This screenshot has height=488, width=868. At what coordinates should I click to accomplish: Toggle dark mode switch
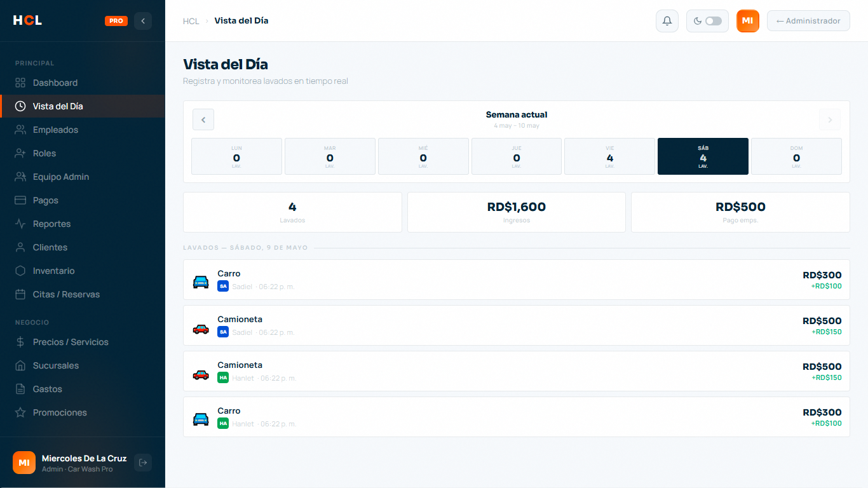[714, 21]
